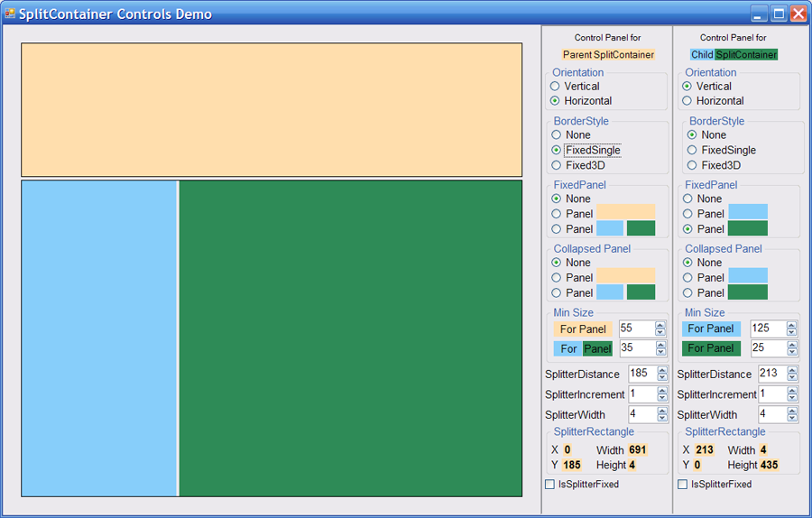812x518 pixels.
Task: Select Horizontal orientation for Child SplitContainer
Action: 687,101
